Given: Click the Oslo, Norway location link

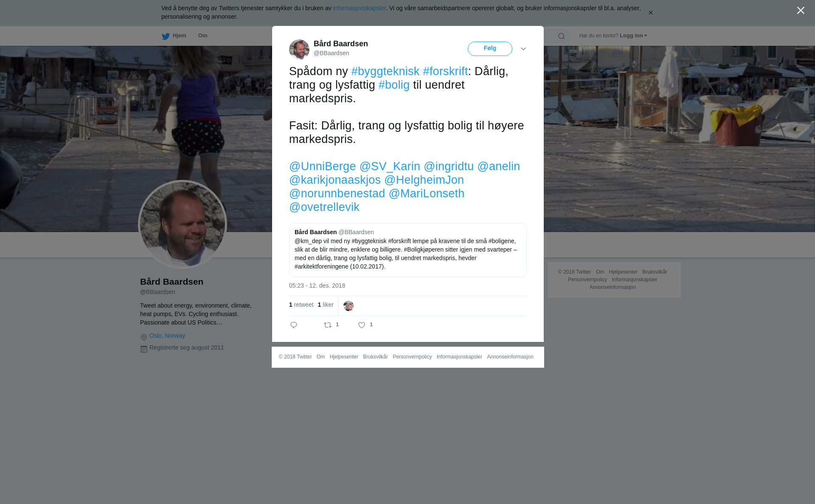Looking at the screenshot, I should pyautogui.click(x=167, y=336).
